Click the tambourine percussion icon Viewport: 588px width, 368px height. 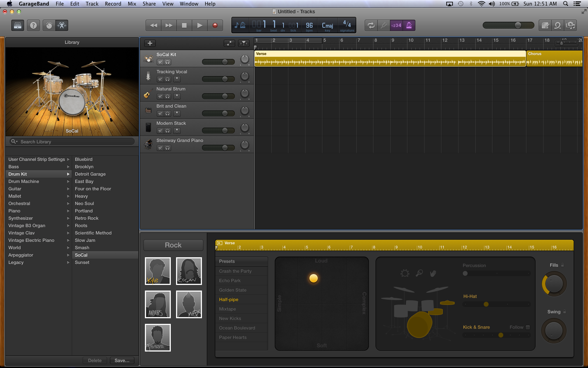405,273
